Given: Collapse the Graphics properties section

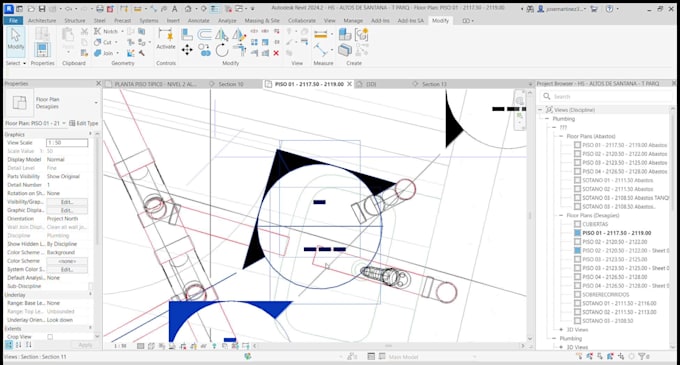Looking at the screenshot, I should click(x=91, y=134).
